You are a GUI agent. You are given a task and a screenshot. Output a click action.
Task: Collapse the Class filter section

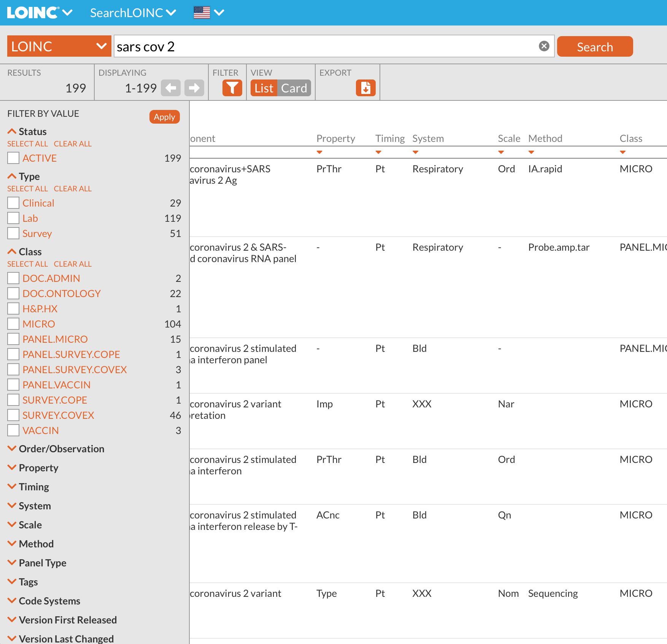(x=25, y=252)
